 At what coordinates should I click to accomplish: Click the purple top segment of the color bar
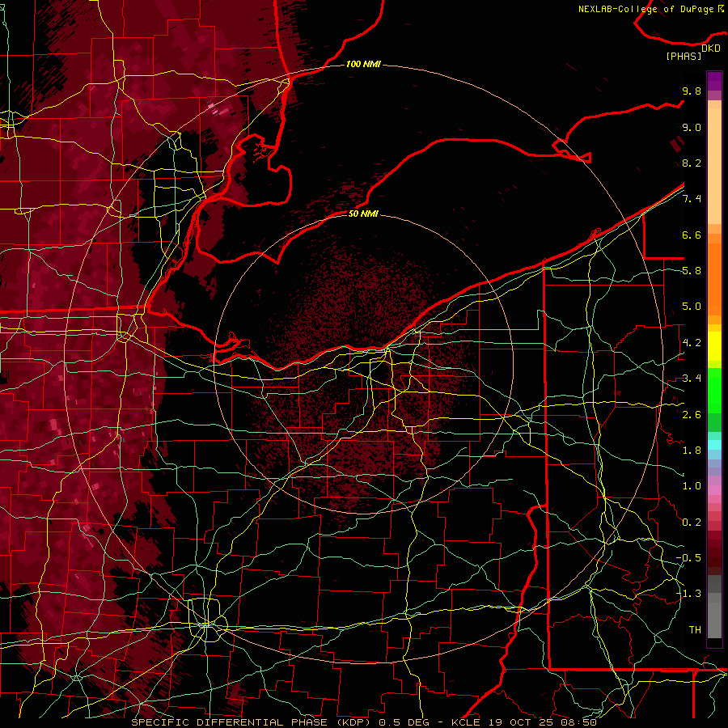coord(714,81)
